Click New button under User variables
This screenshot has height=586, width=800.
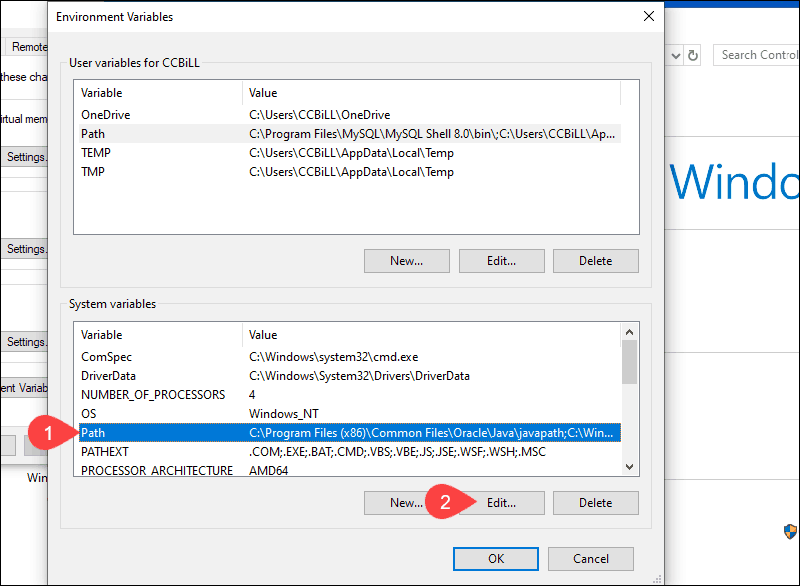click(407, 261)
